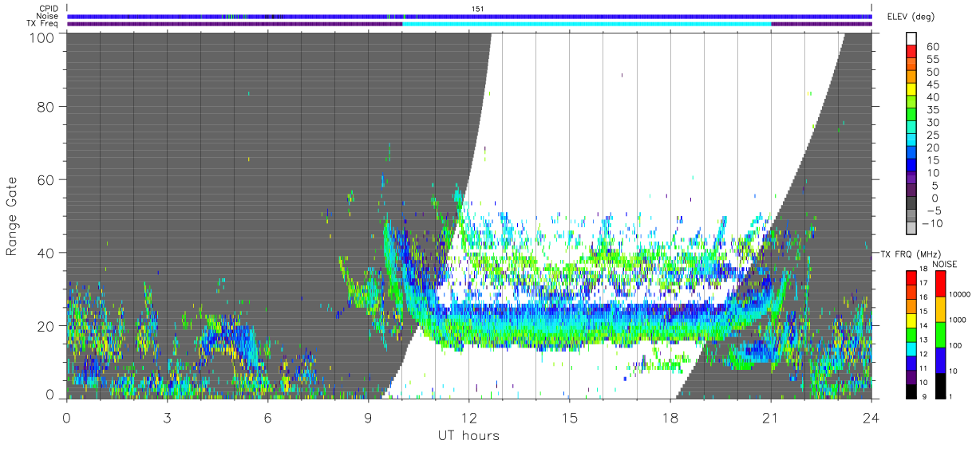Click the '18' tick on the UT hours axis
The height and width of the screenshot is (452, 980).
670,417
